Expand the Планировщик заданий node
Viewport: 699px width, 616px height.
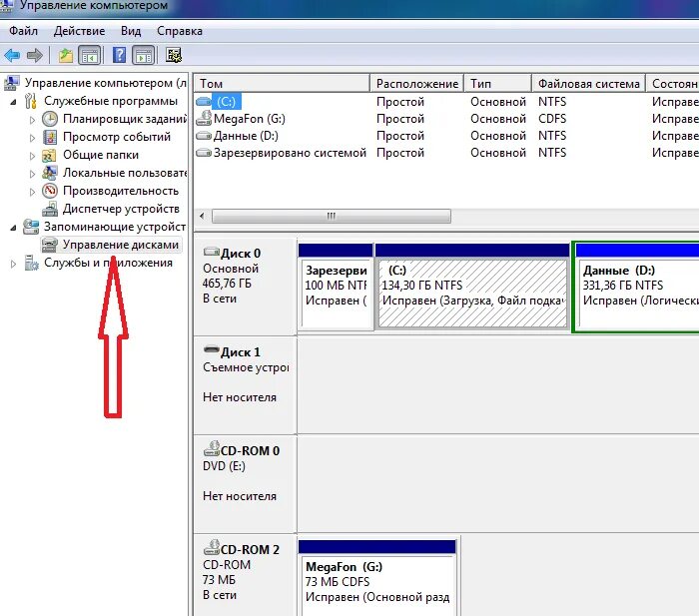[32, 120]
